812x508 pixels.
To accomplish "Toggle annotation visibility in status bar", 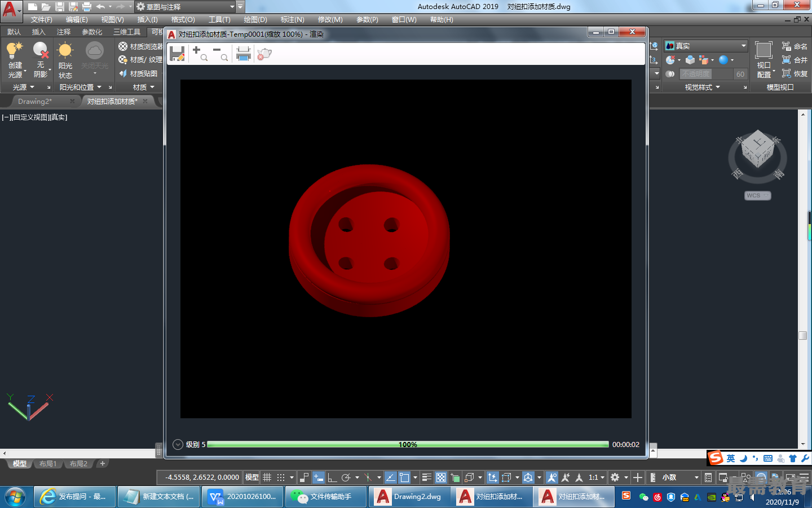I will pos(552,477).
